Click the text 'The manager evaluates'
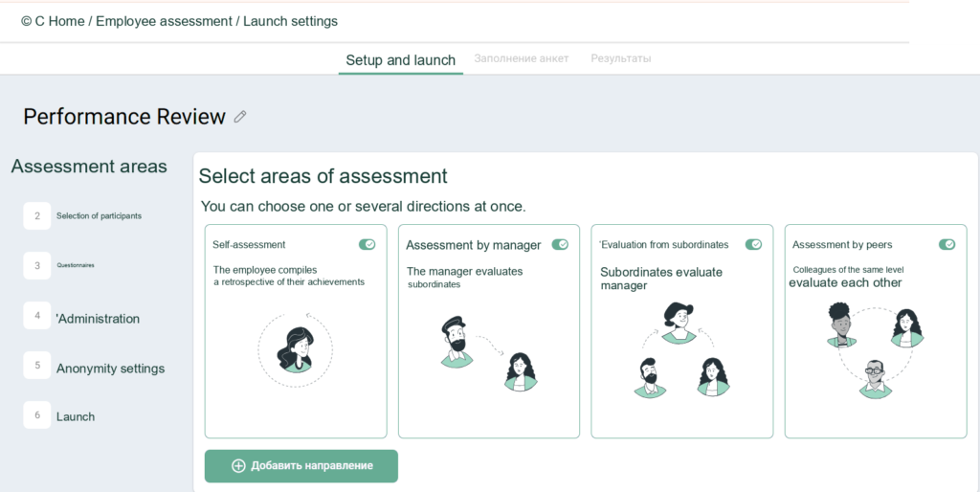Screen dimensions: 980x492 click(x=465, y=271)
